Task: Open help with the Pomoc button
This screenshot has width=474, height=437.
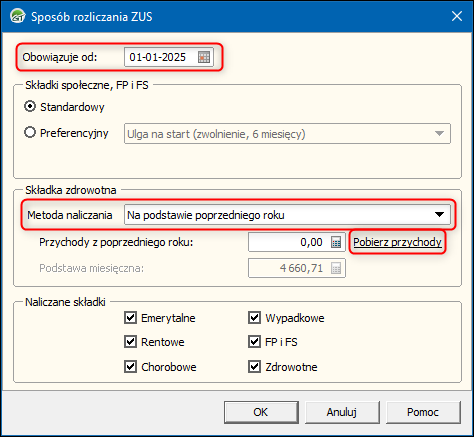Action: coord(423,412)
